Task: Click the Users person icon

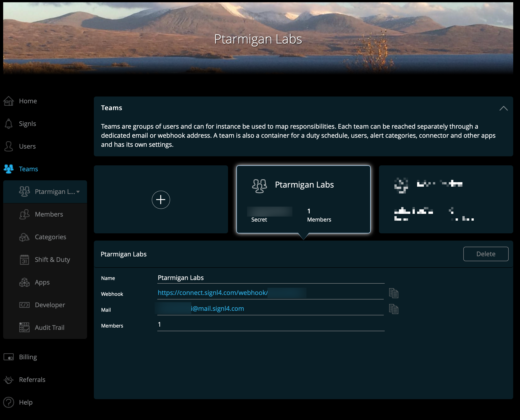Action: pyautogui.click(x=9, y=146)
